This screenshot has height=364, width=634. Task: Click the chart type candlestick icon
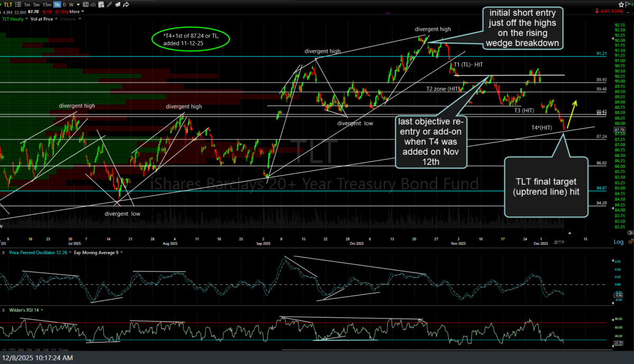(x=86, y=5)
